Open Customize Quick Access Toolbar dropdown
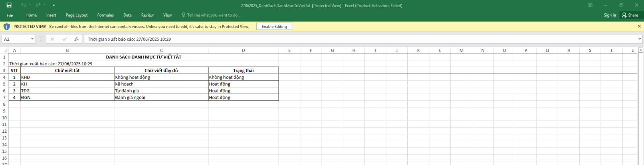This screenshot has height=165, width=644. coord(54,5)
